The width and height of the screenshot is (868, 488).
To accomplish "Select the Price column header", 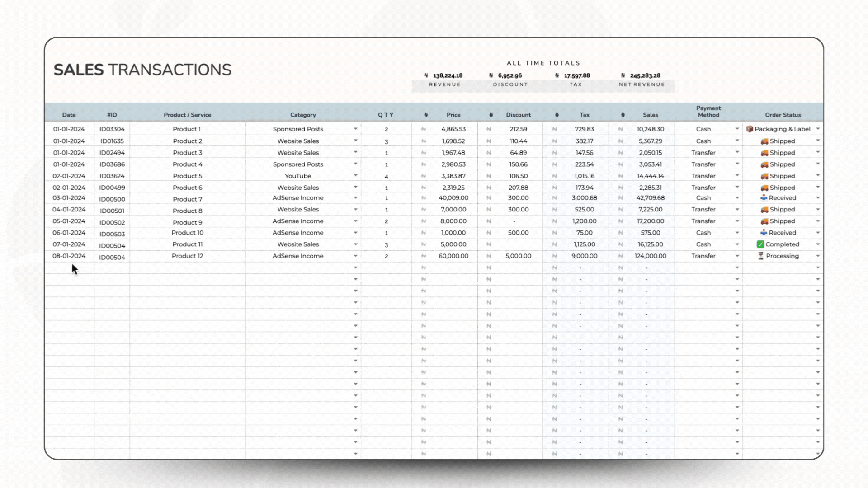I will click(453, 115).
